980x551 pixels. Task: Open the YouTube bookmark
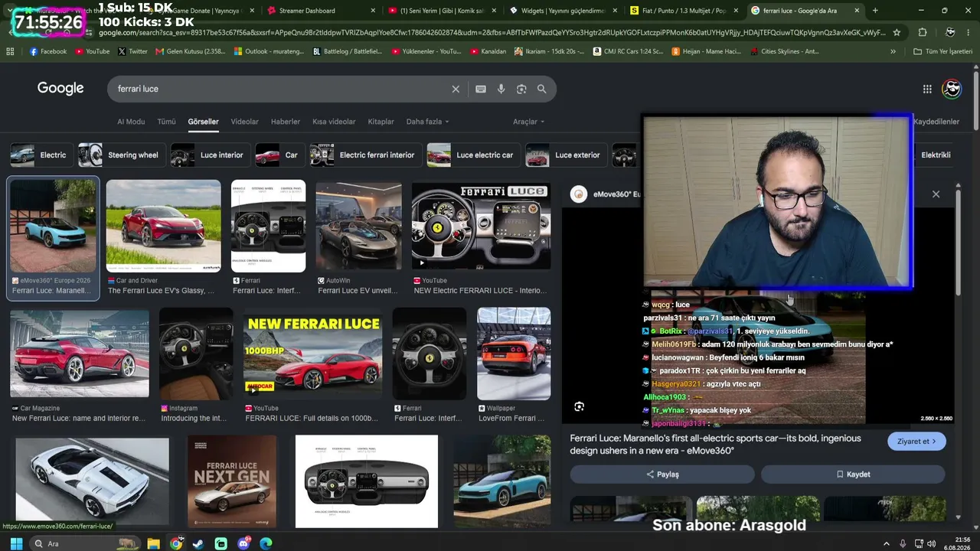tap(92, 51)
